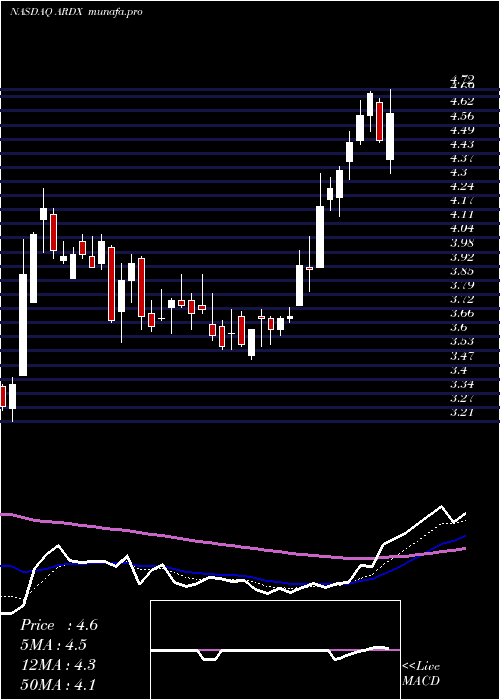
Task: Click the 3.4 price level label
Action: (x=458, y=370)
